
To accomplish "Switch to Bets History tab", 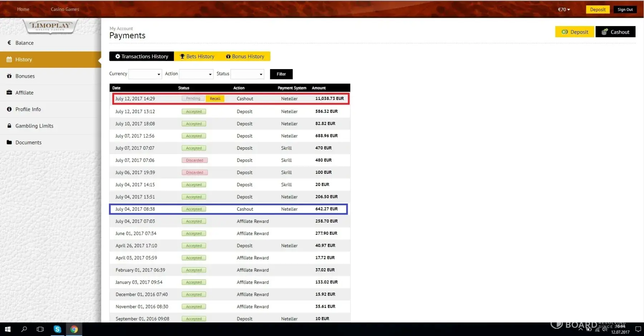I will click(x=197, y=57).
